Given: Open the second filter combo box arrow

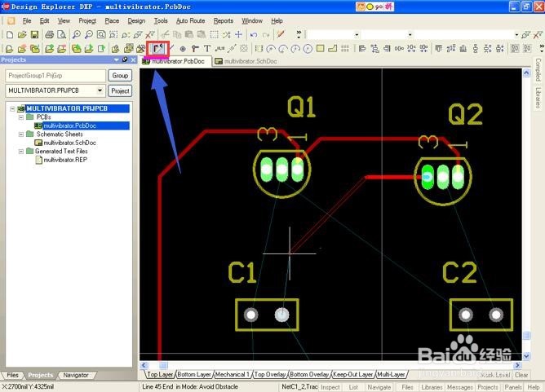Looking at the screenshot, I should tap(410, 35).
